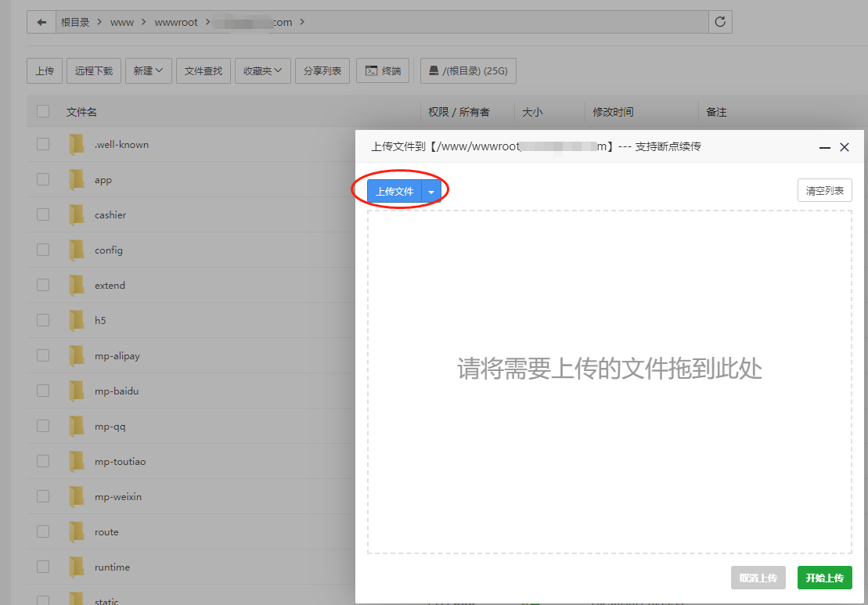Screen dimensions: 868x605
Task: Open the .well-known folder icon
Action: pyautogui.click(x=77, y=144)
